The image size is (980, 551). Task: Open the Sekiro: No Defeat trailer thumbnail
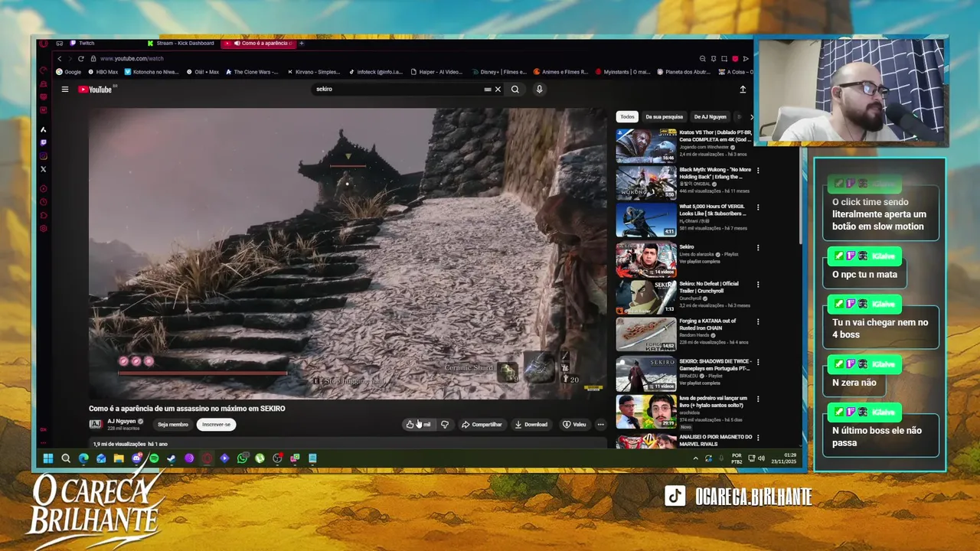(x=646, y=298)
